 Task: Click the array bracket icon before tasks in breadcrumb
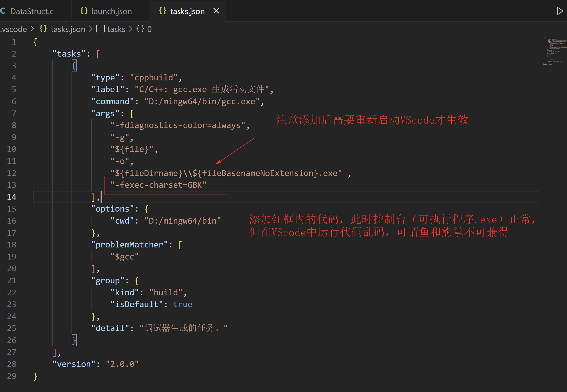pyautogui.click(x=100, y=29)
